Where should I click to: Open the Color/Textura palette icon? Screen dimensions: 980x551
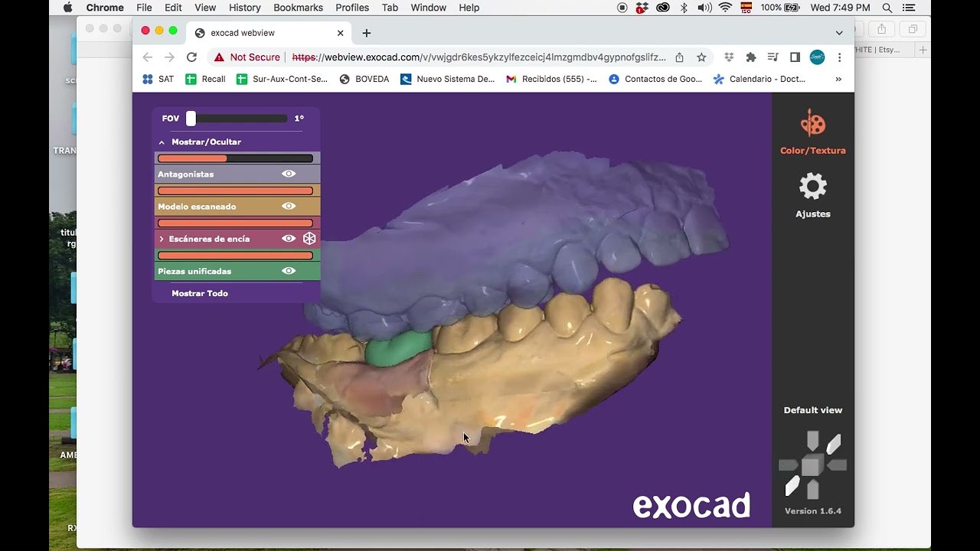[812, 123]
